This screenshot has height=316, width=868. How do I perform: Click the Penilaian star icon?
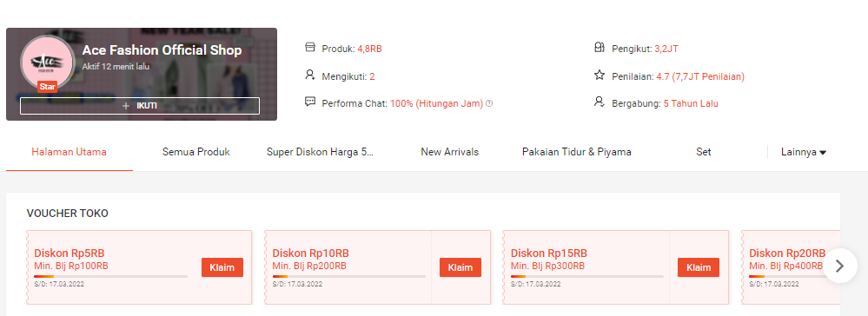(599, 76)
